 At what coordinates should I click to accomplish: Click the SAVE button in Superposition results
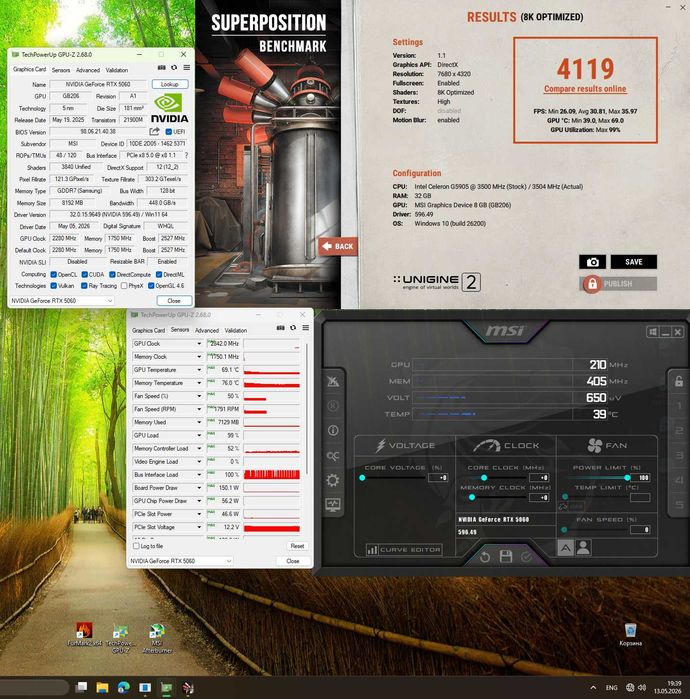633,262
